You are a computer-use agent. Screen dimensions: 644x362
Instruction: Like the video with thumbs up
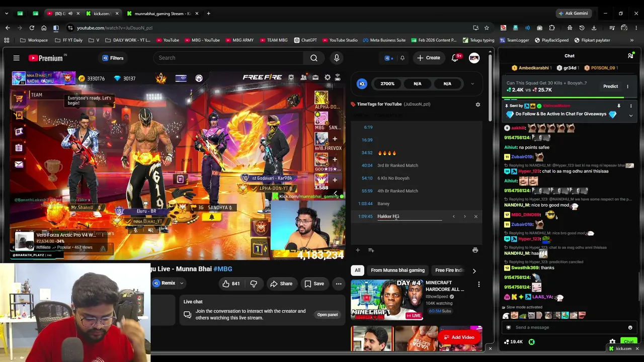pyautogui.click(x=231, y=284)
